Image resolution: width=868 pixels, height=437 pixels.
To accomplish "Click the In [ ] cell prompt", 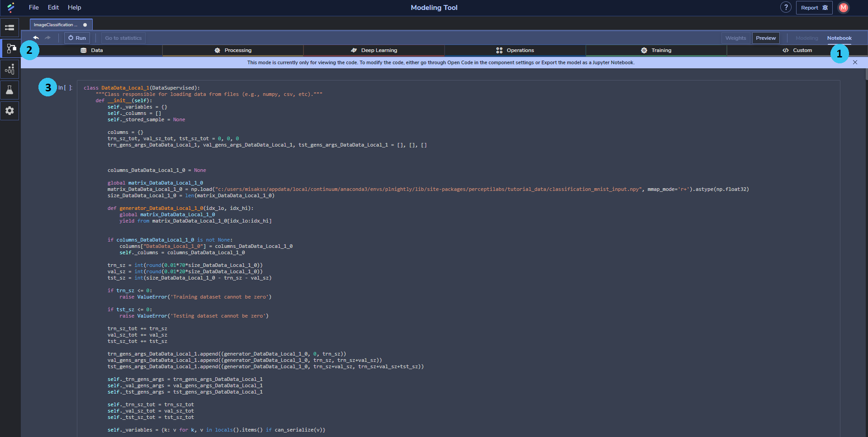I will (65, 88).
